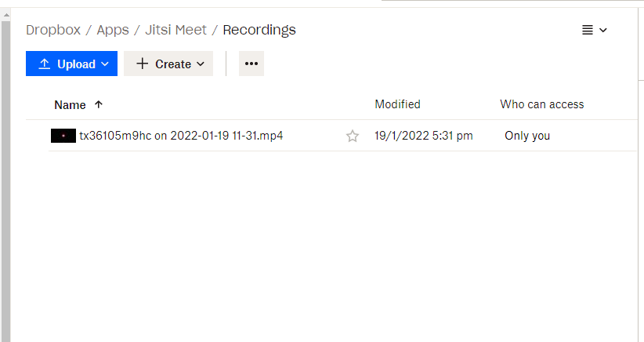
Task: Open tx36105m9hc on 2022-01-19 11-31.mp4 file
Action: point(181,136)
